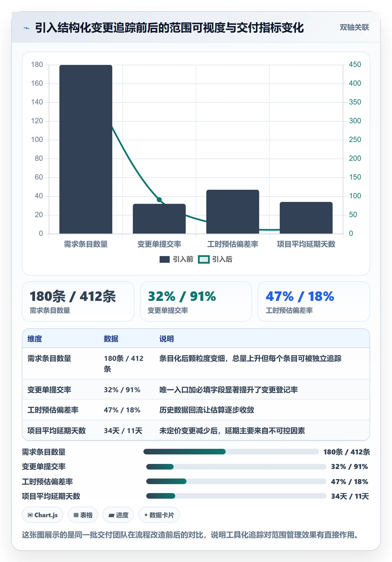Click the 进度 chip

click(118, 515)
